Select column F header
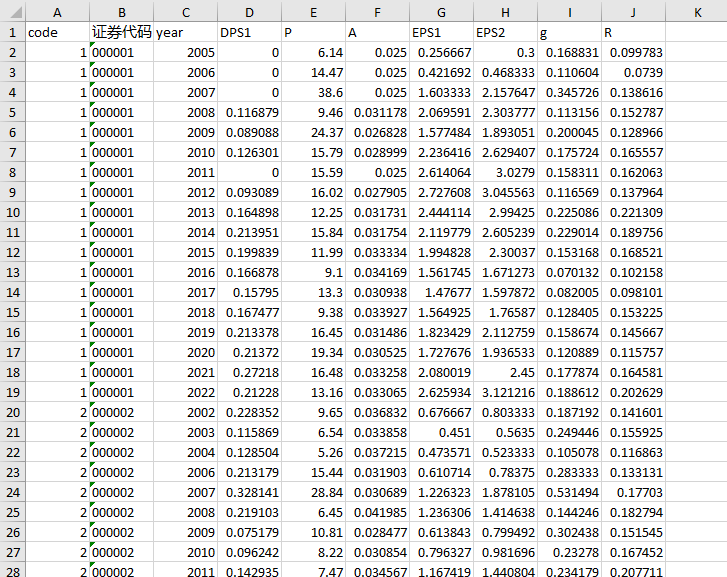Screen dimensions: 727x577 click(x=377, y=12)
